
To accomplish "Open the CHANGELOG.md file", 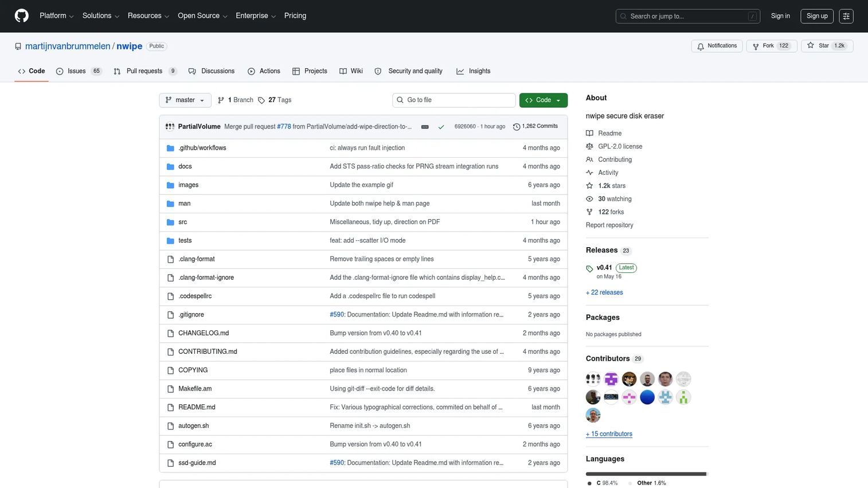I will coord(204,333).
